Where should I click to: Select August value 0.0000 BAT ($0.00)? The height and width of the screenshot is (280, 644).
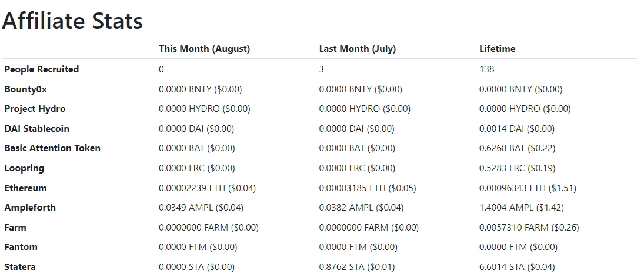click(x=197, y=148)
